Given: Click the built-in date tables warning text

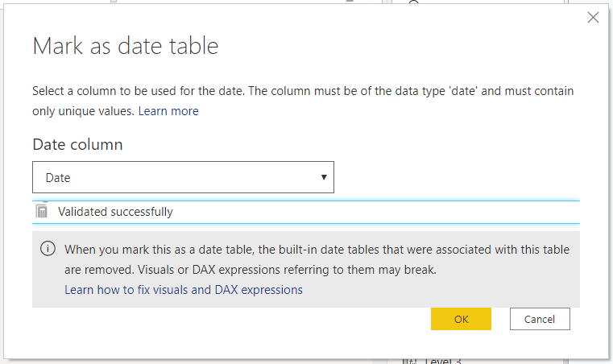Looking at the screenshot, I should point(317,250).
